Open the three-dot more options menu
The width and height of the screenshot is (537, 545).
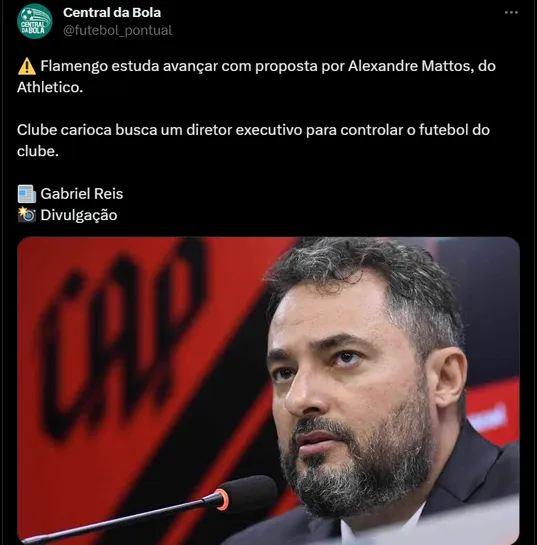511,13
